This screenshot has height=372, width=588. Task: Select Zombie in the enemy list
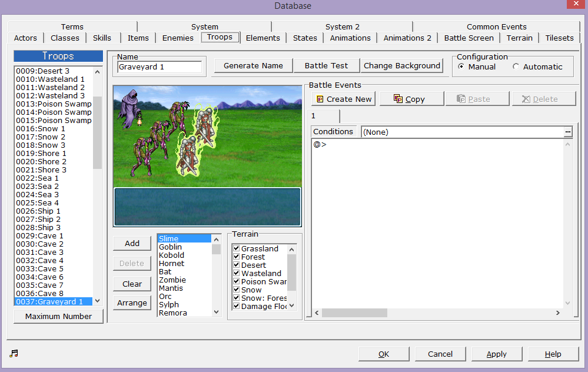click(172, 280)
